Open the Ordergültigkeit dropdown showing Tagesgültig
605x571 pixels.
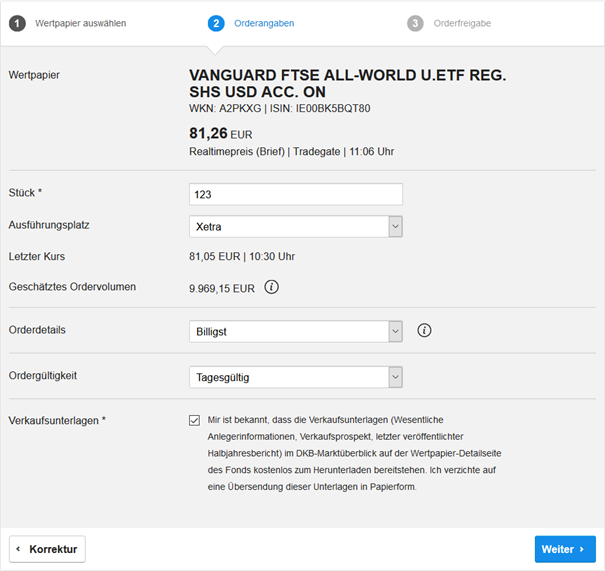pos(296,377)
